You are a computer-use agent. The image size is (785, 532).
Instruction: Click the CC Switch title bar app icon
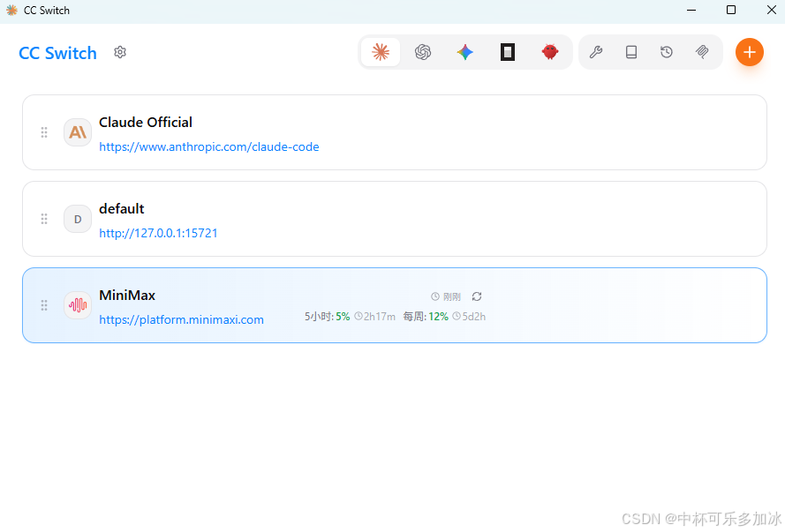pos(11,10)
